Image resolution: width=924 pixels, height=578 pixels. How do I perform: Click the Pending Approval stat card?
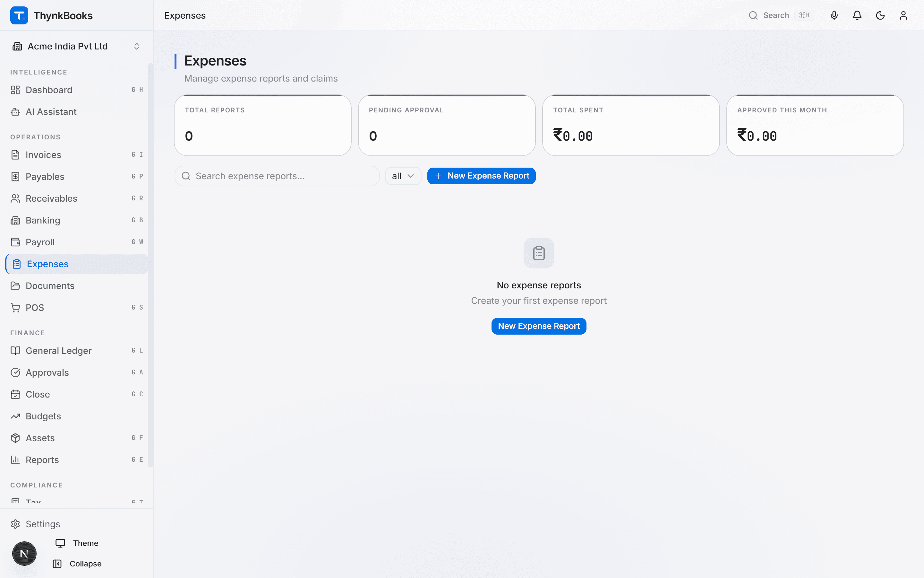pyautogui.click(x=447, y=125)
